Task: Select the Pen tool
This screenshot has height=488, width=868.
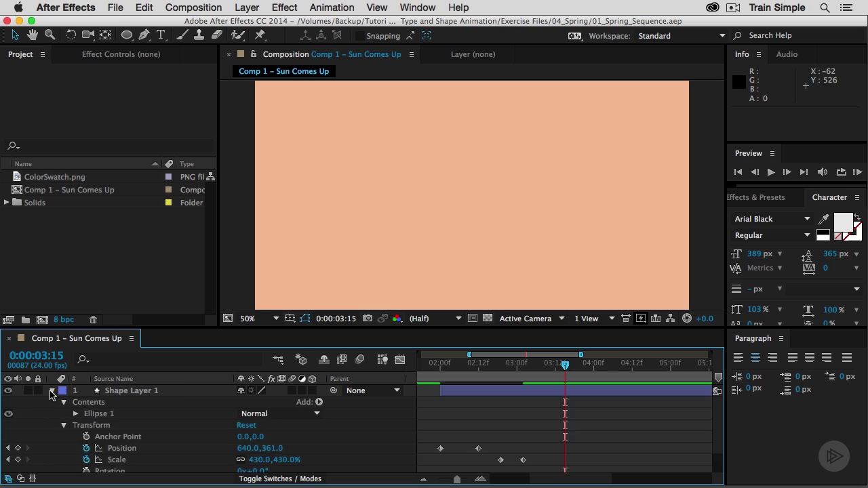Action: pyautogui.click(x=144, y=35)
